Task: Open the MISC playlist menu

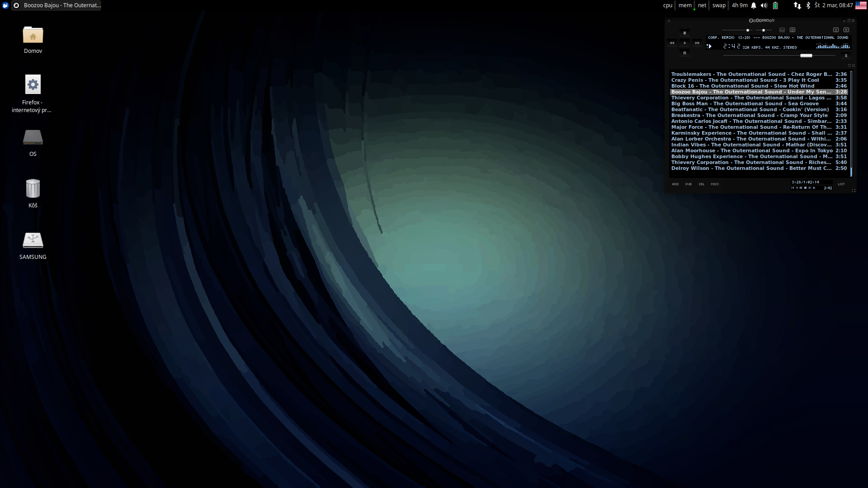Action: pos(715,184)
